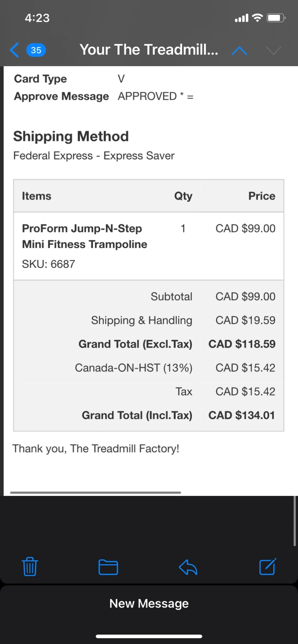Viewport: 298px width, 644px height.
Task: Open the move-to-folder icon
Action: pos(108,567)
